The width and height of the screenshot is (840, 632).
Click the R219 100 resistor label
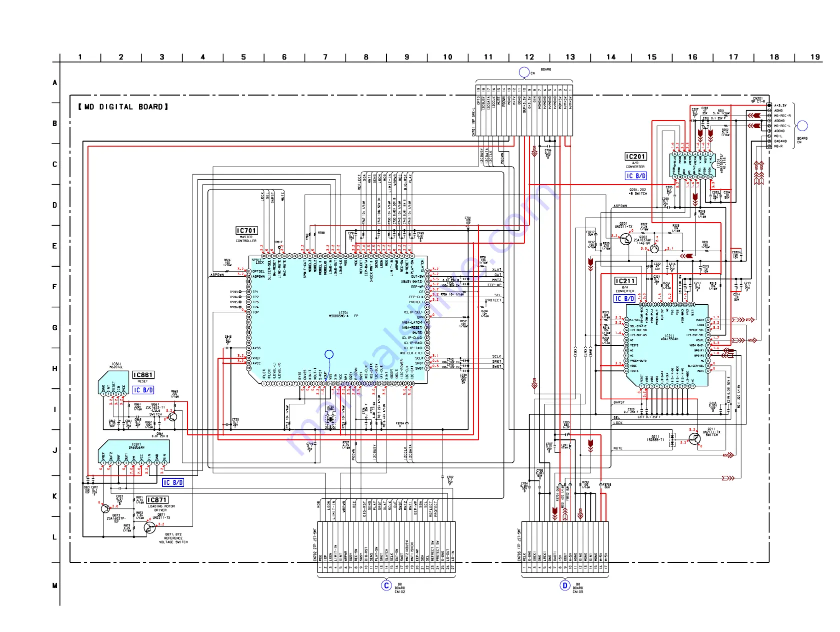pos(702,214)
